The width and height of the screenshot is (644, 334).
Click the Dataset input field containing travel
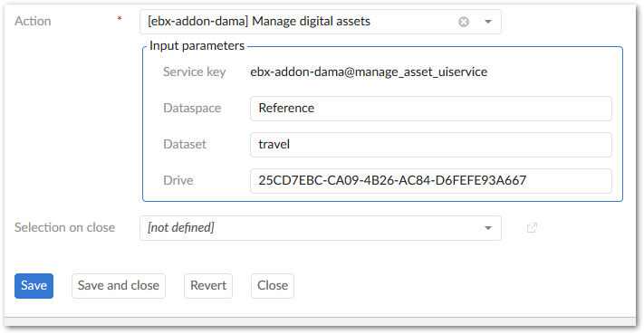click(431, 145)
